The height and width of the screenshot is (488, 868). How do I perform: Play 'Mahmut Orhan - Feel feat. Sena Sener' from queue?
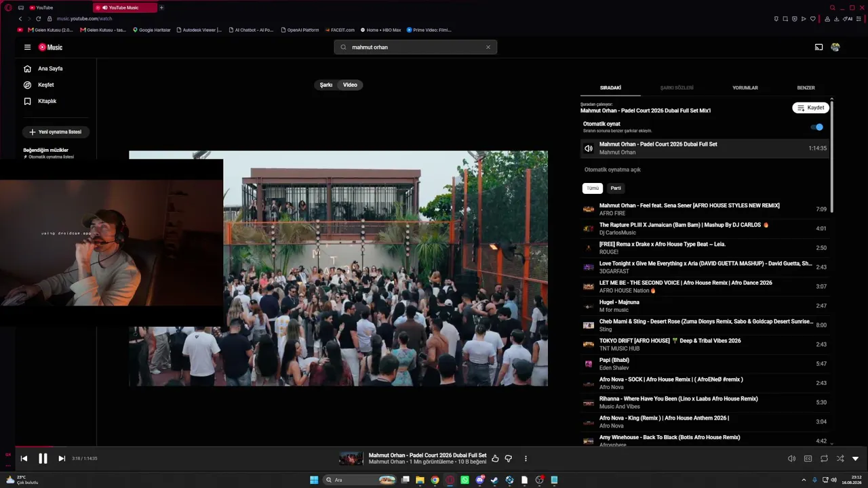click(x=705, y=209)
